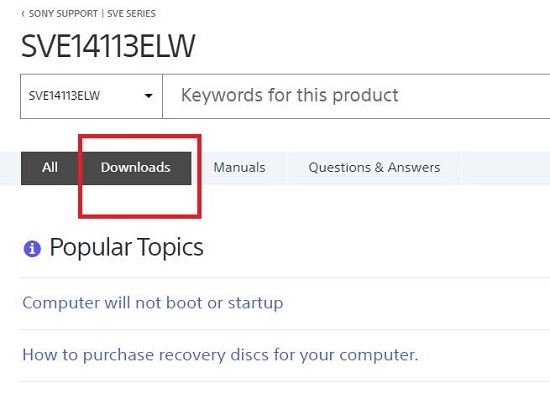The image size is (550, 393).
Task: Click the Popular Topics heading
Action: coord(127,247)
